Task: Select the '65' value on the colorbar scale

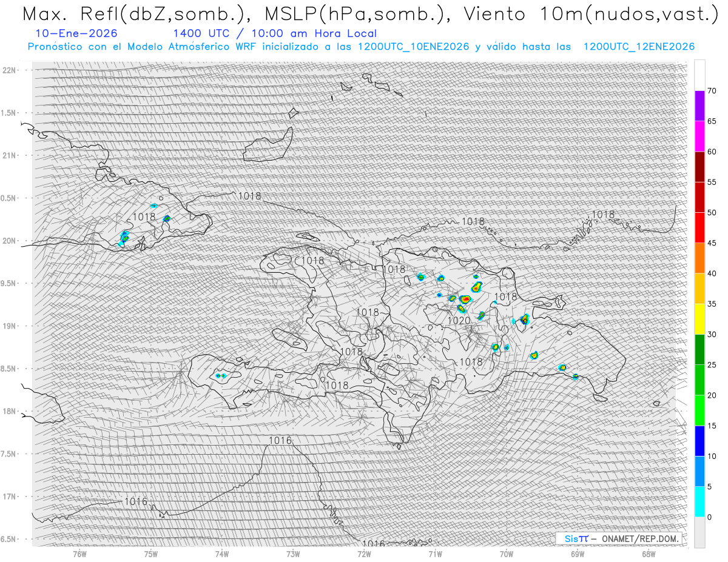Action: point(712,121)
